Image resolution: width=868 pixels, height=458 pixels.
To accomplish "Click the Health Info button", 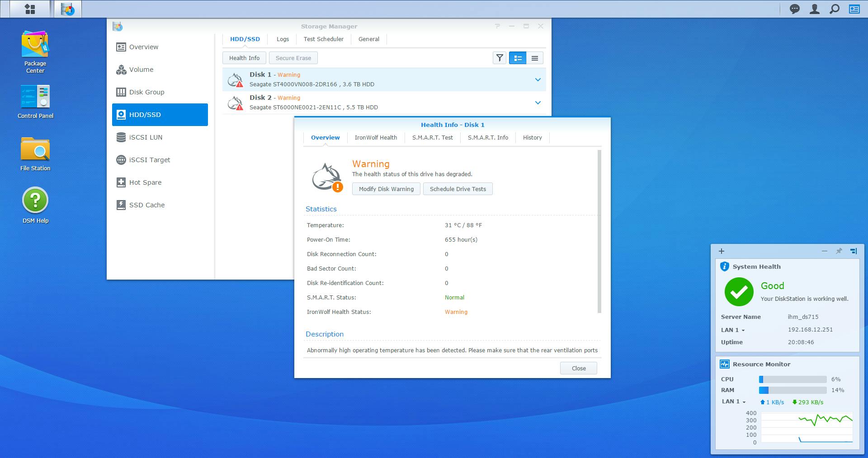I will point(244,58).
